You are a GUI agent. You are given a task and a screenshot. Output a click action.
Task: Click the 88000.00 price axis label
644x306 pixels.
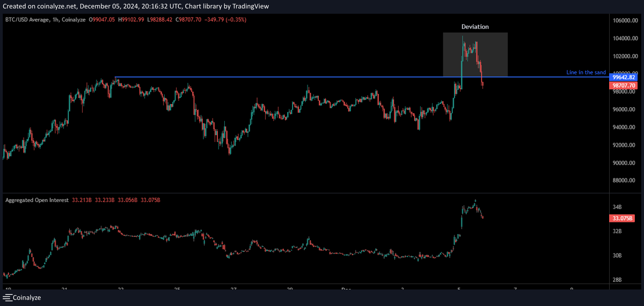click(625, 181)
